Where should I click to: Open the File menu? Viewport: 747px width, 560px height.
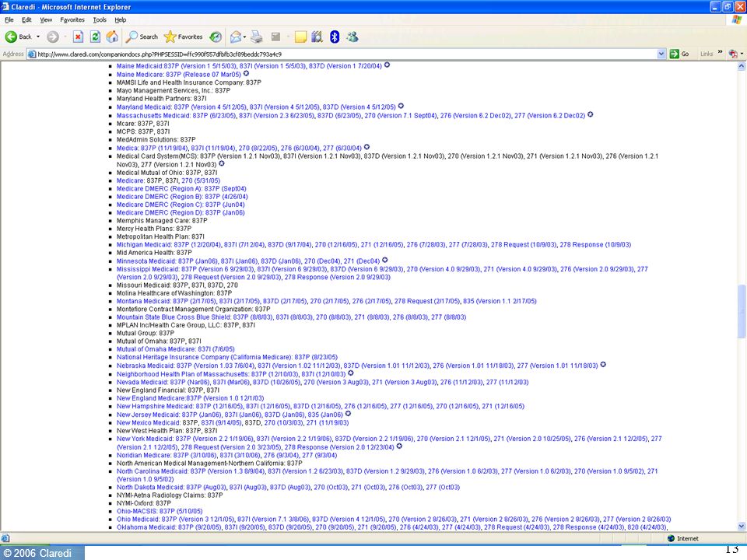[x=9, y=20]
